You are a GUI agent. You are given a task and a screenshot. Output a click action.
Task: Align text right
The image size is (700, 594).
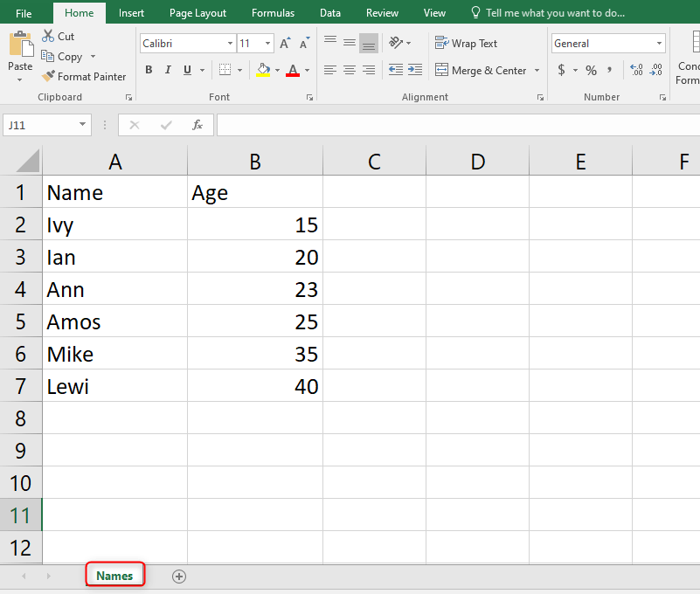point(369,70)
